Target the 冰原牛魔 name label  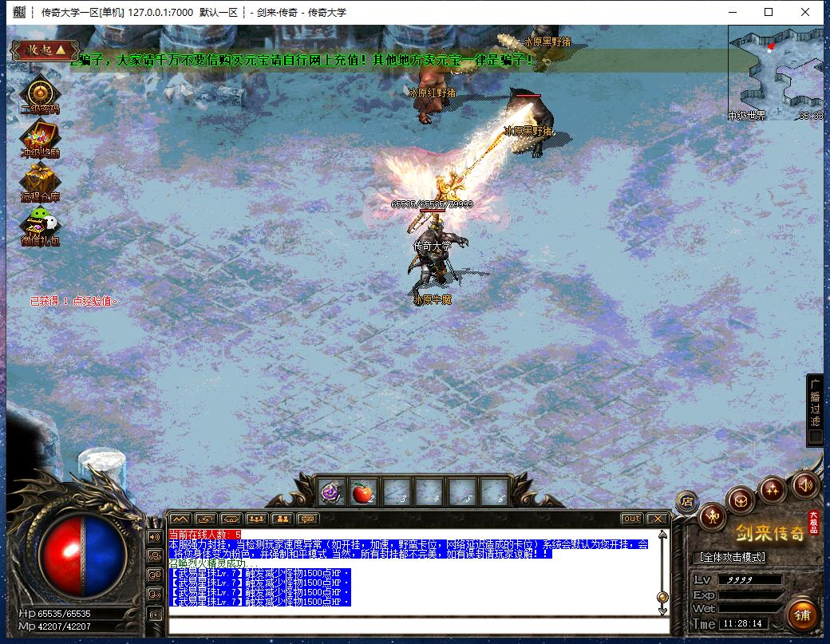coord(432,299)
